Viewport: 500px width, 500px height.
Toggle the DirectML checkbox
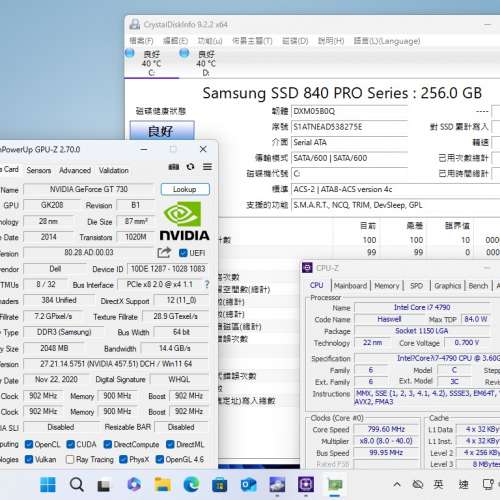[170, 444]
